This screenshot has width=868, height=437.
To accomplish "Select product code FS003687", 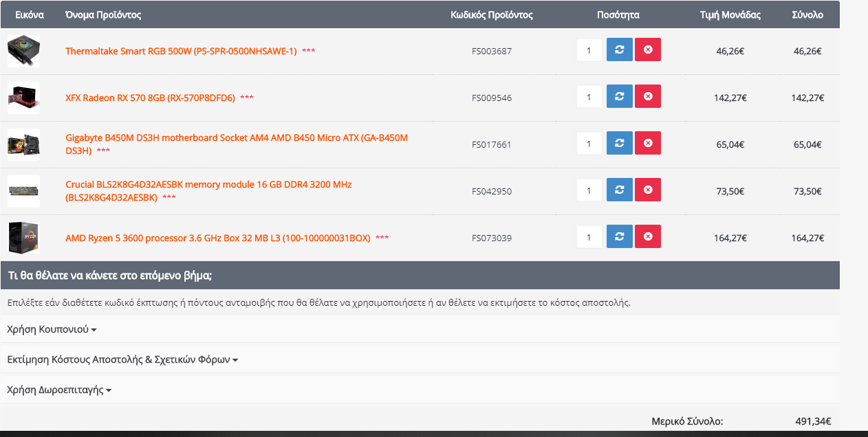I will [492, 51].
